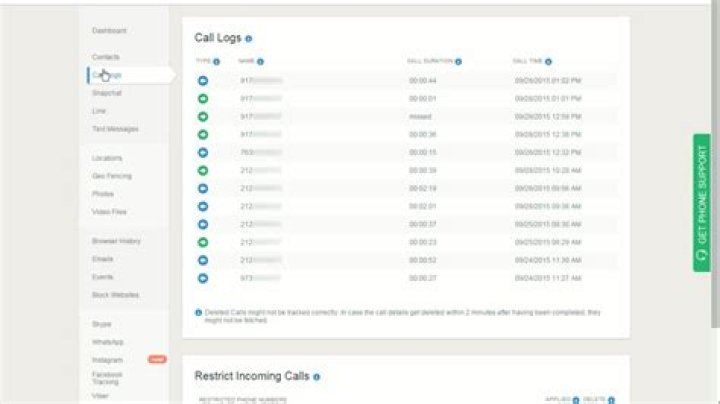Click the blue call type icon for 00:00:44 call
The height and width of the screenshot is (404, 720).
click(203, 81)
